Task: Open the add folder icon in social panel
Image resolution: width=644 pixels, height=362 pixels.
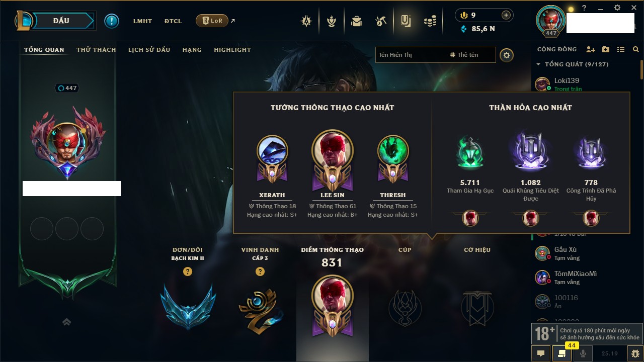Action: point(606,49)
